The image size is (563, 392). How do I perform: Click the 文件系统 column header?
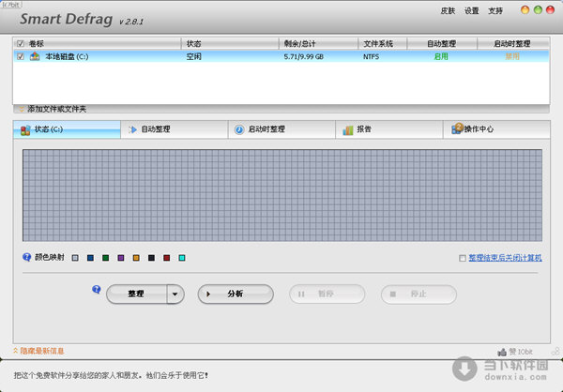[x=383, y=44]
